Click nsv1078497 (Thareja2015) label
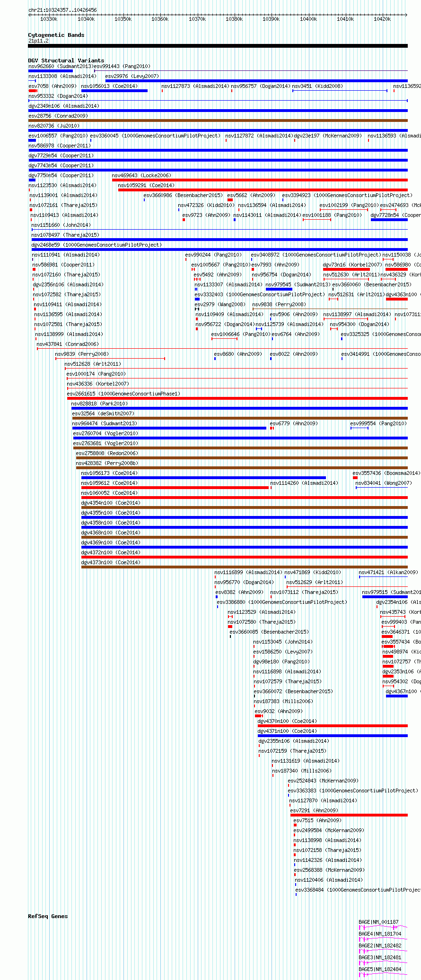 coord(65,235)
